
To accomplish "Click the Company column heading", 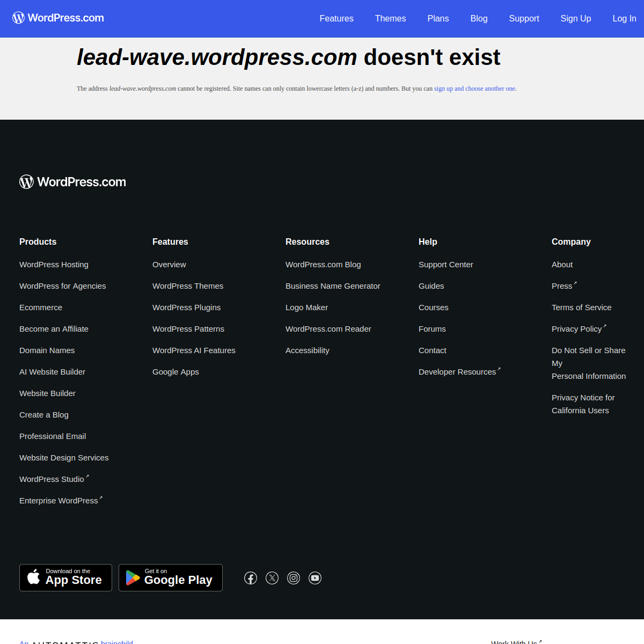I will click(571, 242).
